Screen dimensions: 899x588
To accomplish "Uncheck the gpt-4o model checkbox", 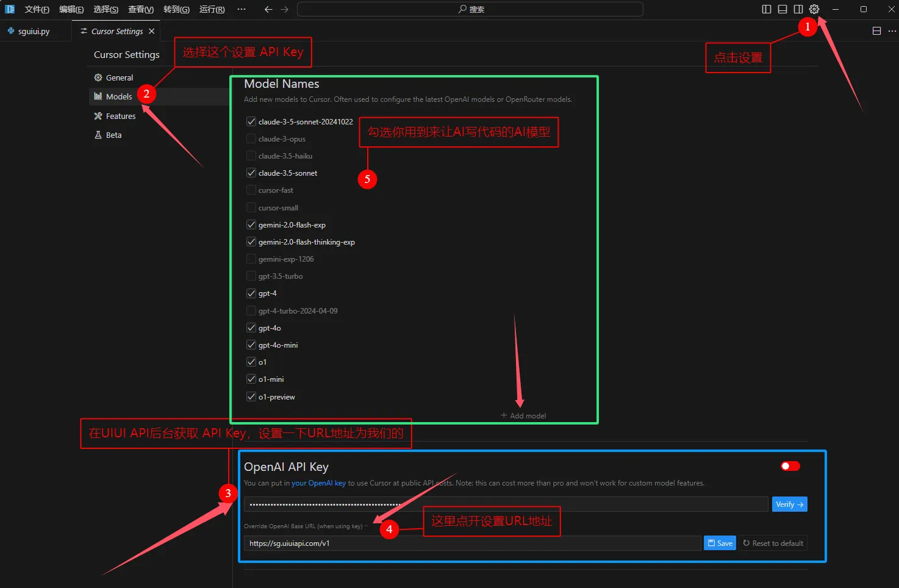I will click(251, 328).
